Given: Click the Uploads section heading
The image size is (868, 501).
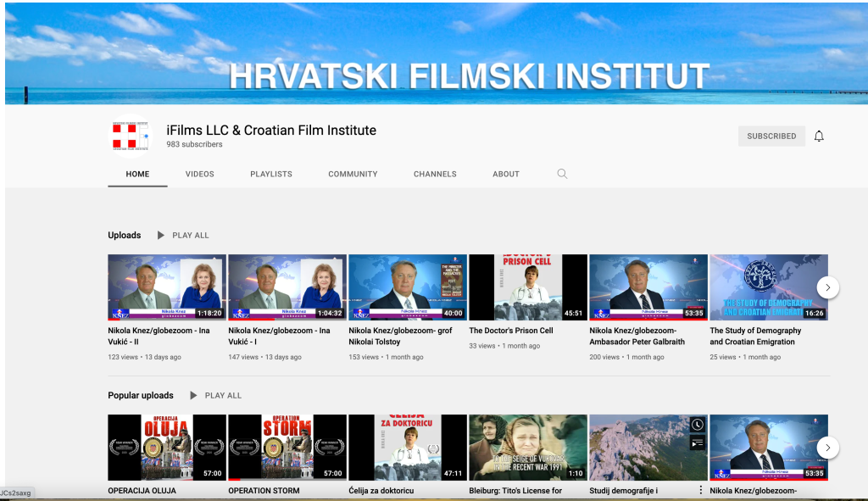Looking at the screenshot, I should click(x=125, y=236).
